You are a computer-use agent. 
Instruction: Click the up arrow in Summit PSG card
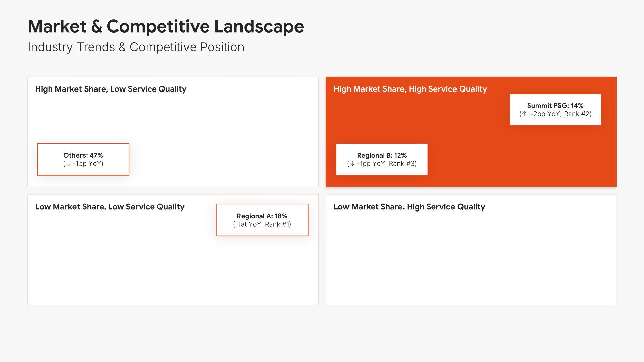(524, 114)
